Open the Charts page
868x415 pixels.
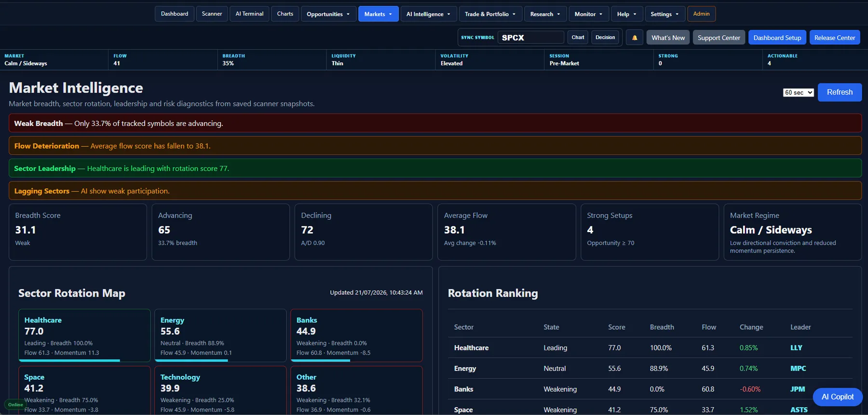pos(285,14)
